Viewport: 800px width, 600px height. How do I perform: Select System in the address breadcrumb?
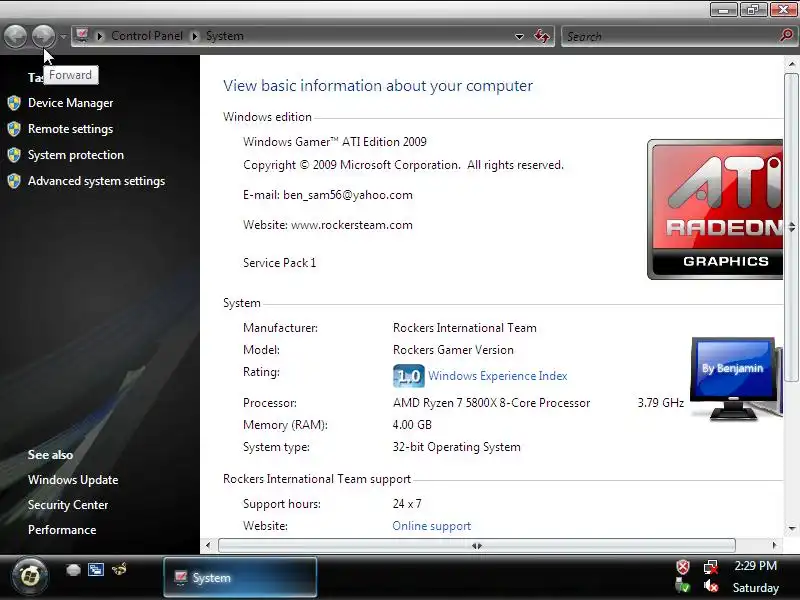tap(224, 36)
